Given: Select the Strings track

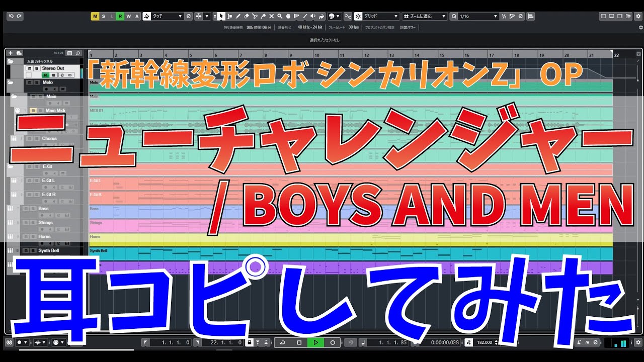Looking at the screenshot, I should point(45,222).
